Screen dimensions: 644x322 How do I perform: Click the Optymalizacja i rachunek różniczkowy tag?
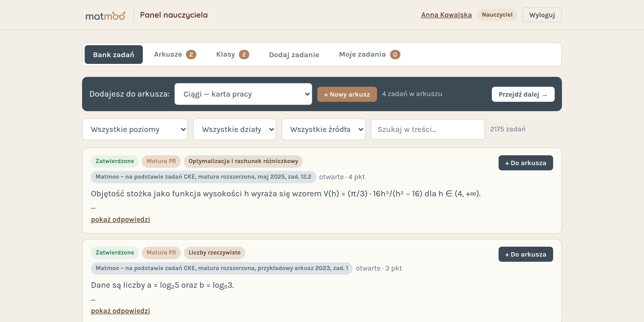click(x=243, y=161)
